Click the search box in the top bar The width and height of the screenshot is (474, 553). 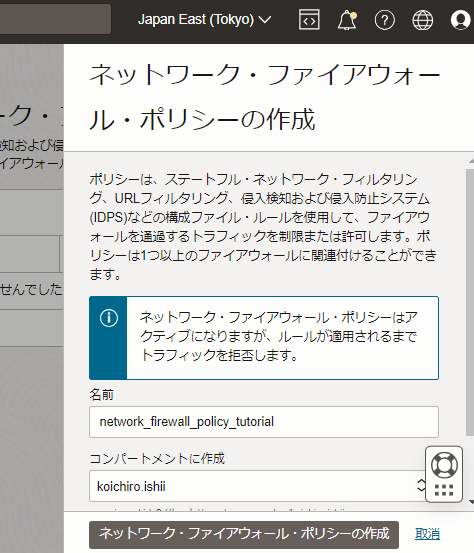pos(55,19)
